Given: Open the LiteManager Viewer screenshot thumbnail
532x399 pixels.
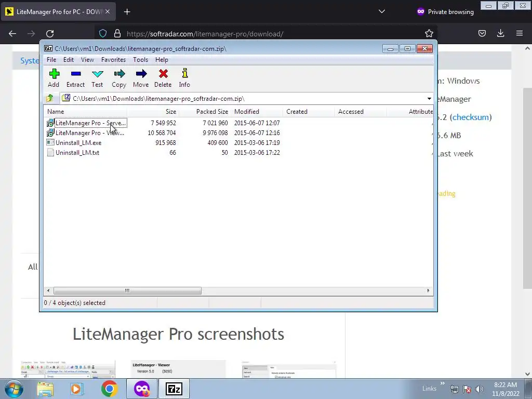Looking at the screenshot, I should coord(178,369).
